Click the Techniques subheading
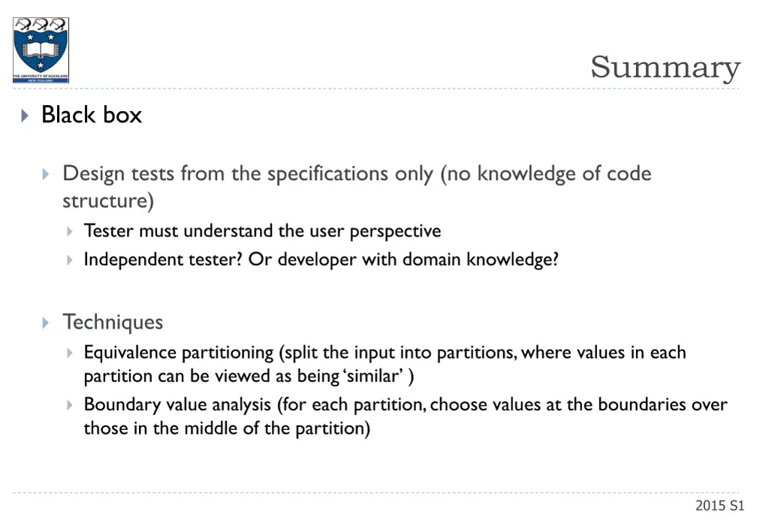 pyautogui.click(x=113, y=323)
